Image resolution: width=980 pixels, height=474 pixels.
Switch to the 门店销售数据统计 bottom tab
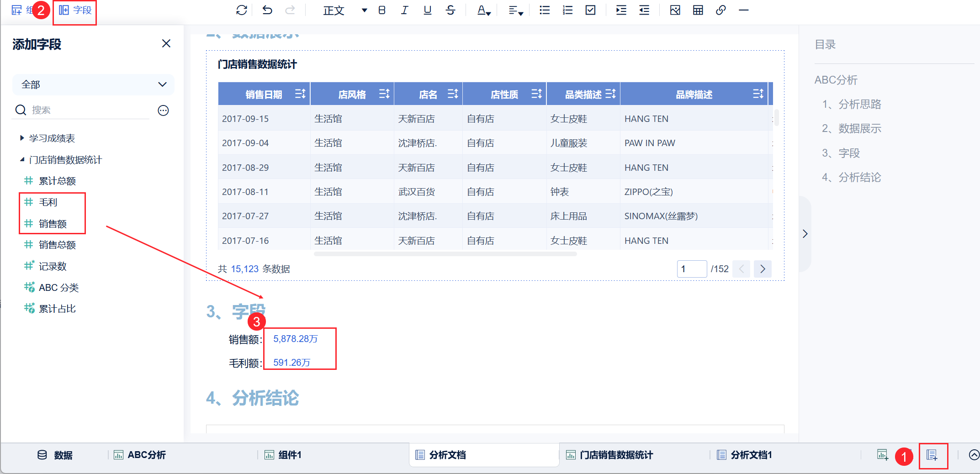(x=609, y=455)
